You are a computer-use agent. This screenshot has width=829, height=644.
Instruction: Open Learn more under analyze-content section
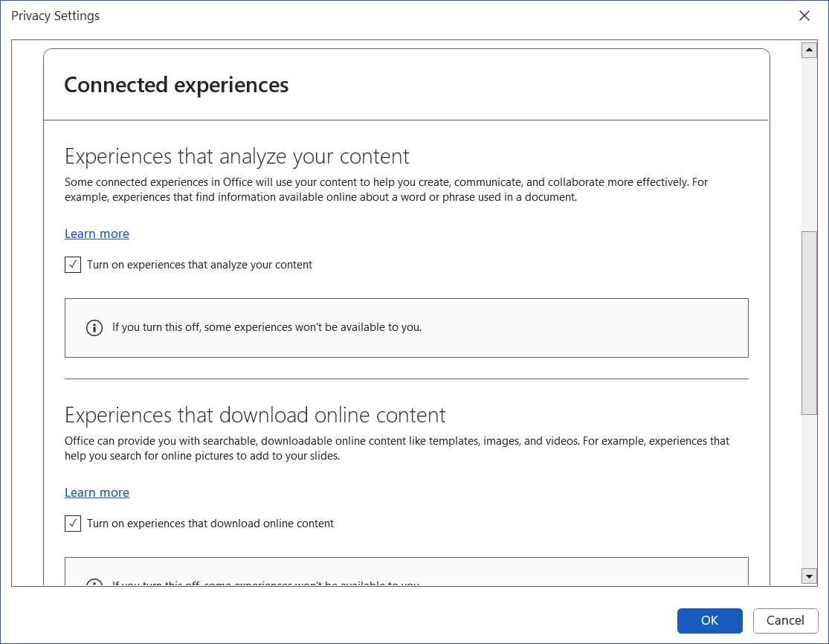tap(97, 233)
